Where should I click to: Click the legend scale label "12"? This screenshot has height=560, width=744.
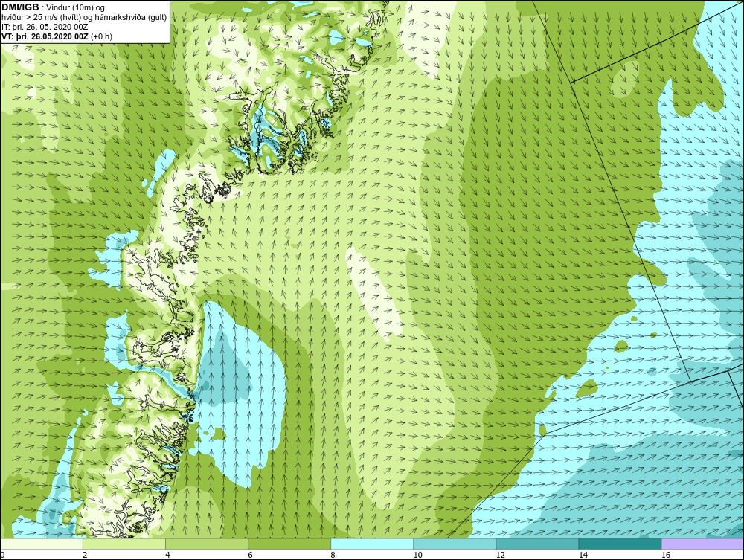(500, 555)
